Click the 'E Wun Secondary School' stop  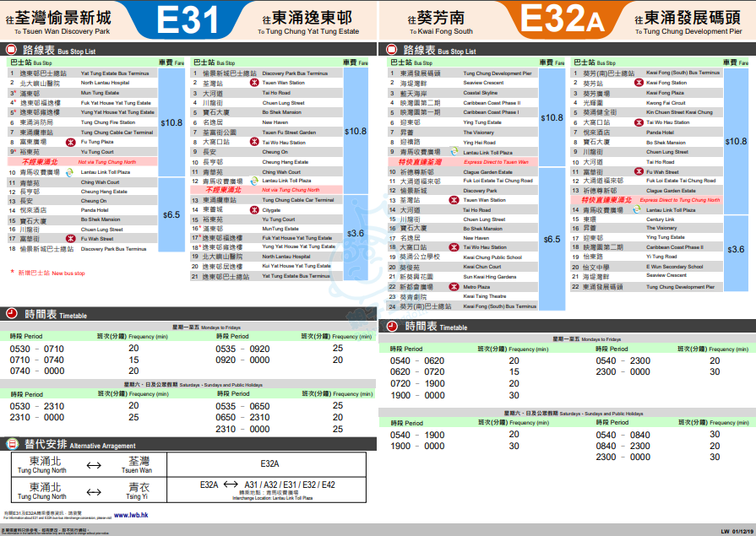click(675, 267)
